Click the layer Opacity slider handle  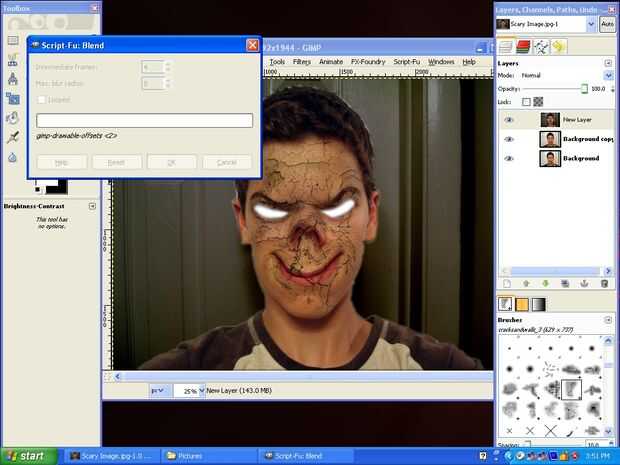pyautogui.click(x=584, y=89)
